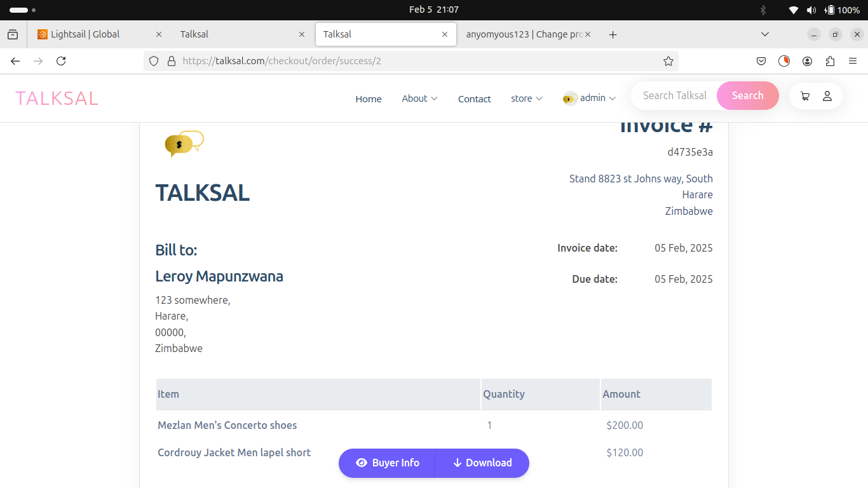This screenshot has height=488, width=868.
Task: Click the TALKSAL pink header logo
Action: (x=57, y=98)
